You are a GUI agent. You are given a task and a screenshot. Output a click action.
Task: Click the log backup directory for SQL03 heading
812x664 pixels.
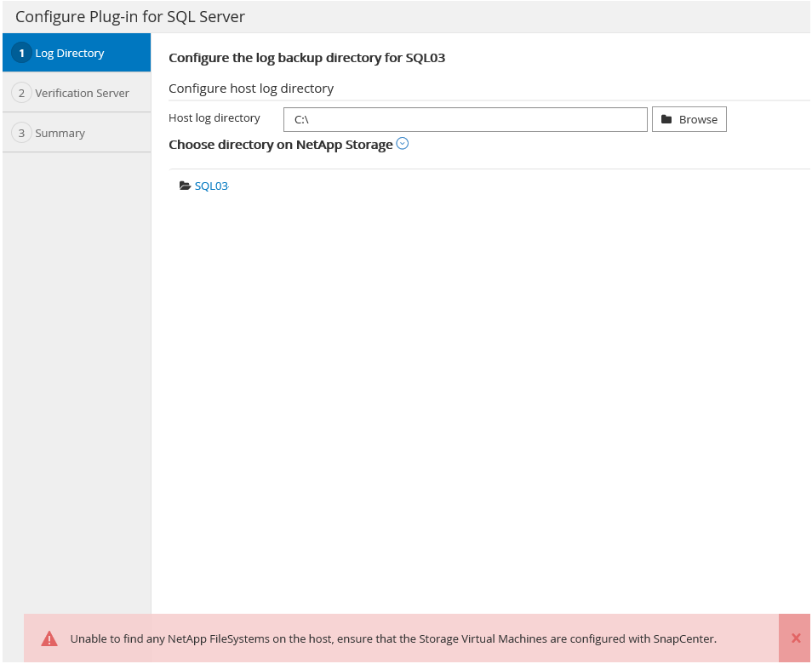point(306,58)
